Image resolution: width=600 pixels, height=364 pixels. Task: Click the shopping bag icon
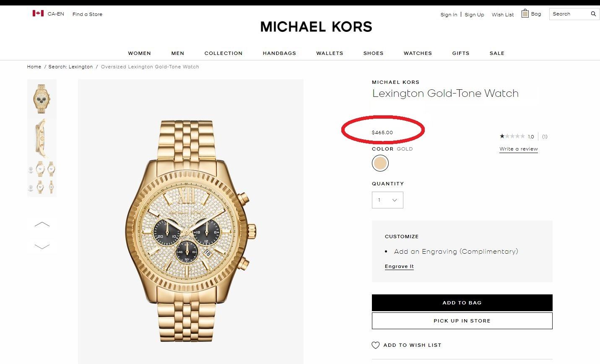[x=525, y=14]
